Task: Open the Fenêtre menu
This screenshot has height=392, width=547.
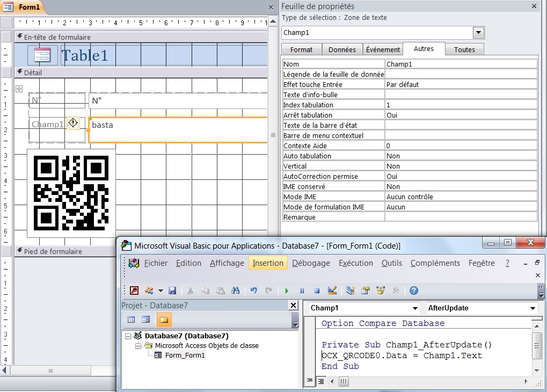Action: click(x=482, y=263)
